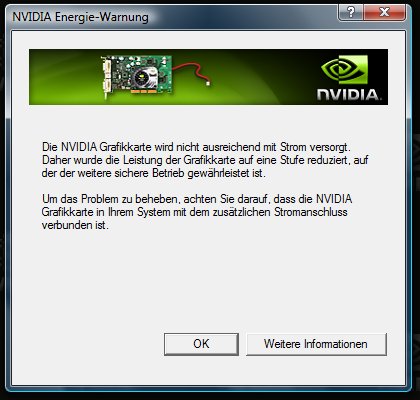Click the line 'der der weitere sichere Betrieb'
The height and width of the screenshot is (400, 420).
click(113, 173)
